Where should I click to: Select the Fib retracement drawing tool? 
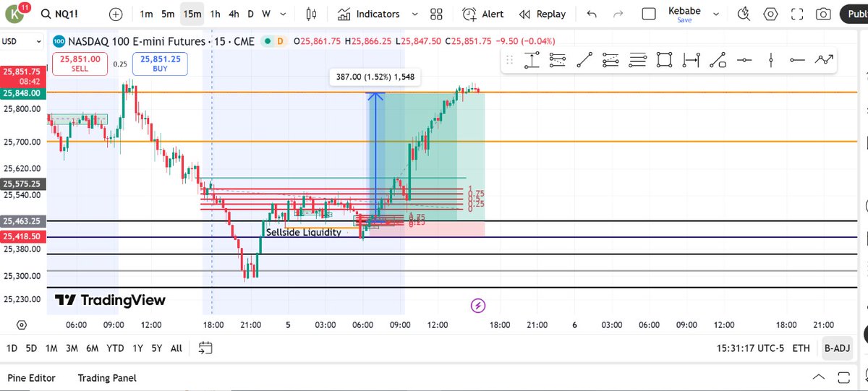[558, 61]
